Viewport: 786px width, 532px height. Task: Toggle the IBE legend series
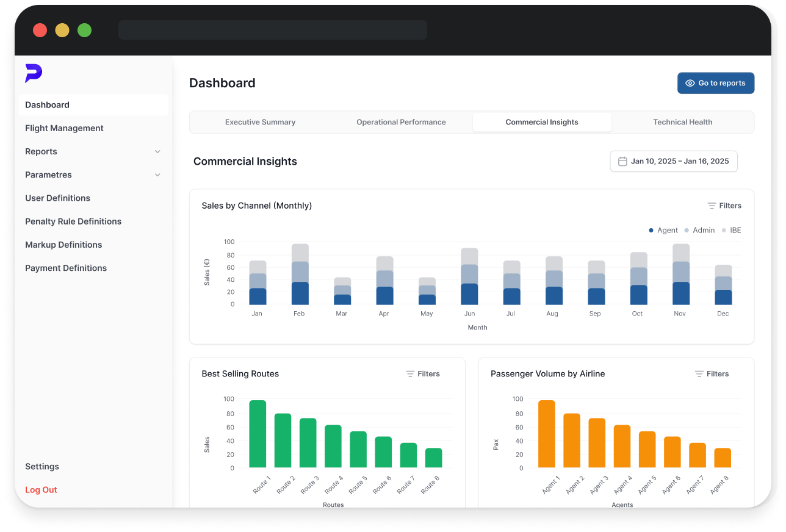[x=731, y=231]
